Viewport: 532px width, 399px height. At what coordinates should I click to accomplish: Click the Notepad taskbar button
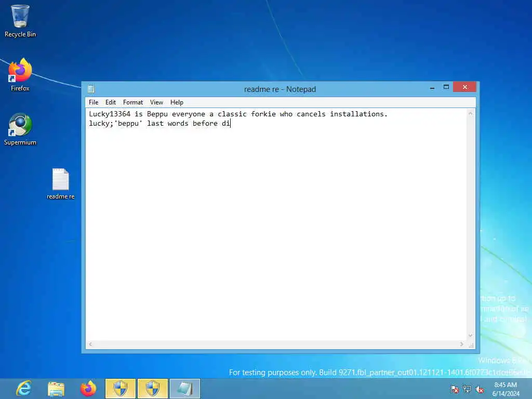(x=185, y=389)
